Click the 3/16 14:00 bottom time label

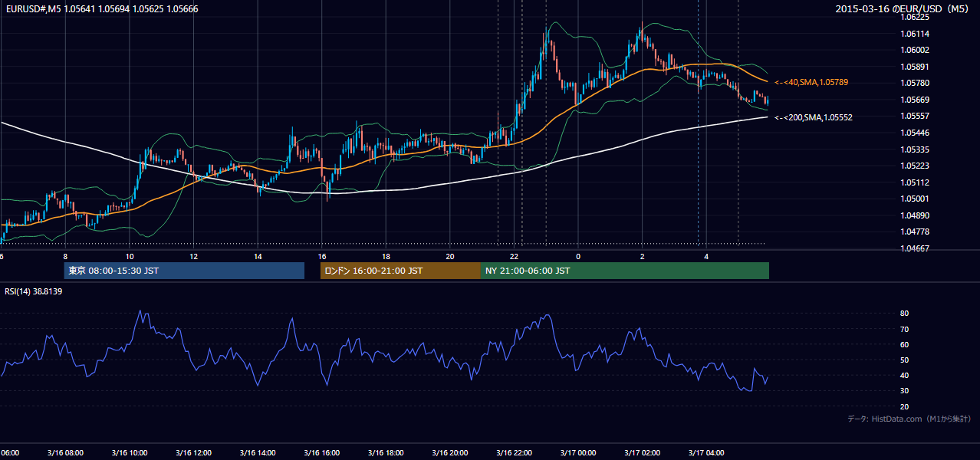click(257, 453)
